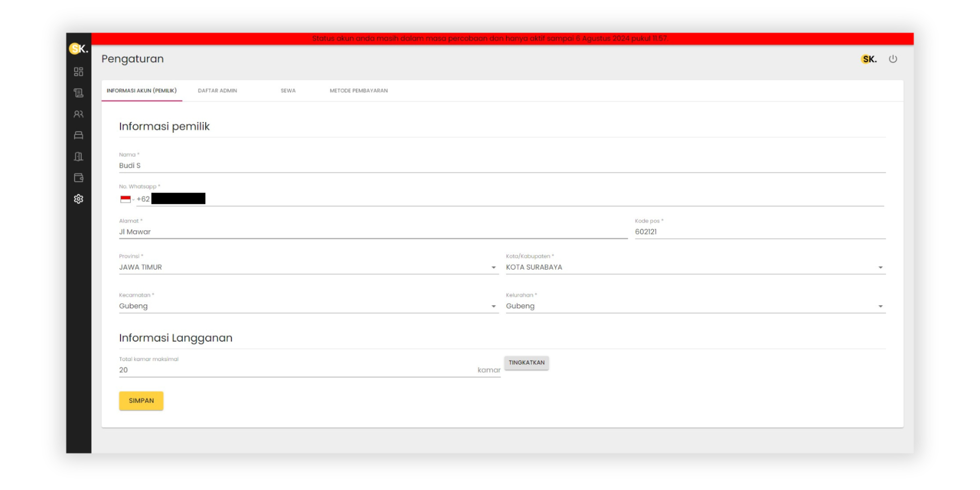Click the power logout icon
Image resolution: width=980 pixels, height=490 pixels.
tap(893, 59)
